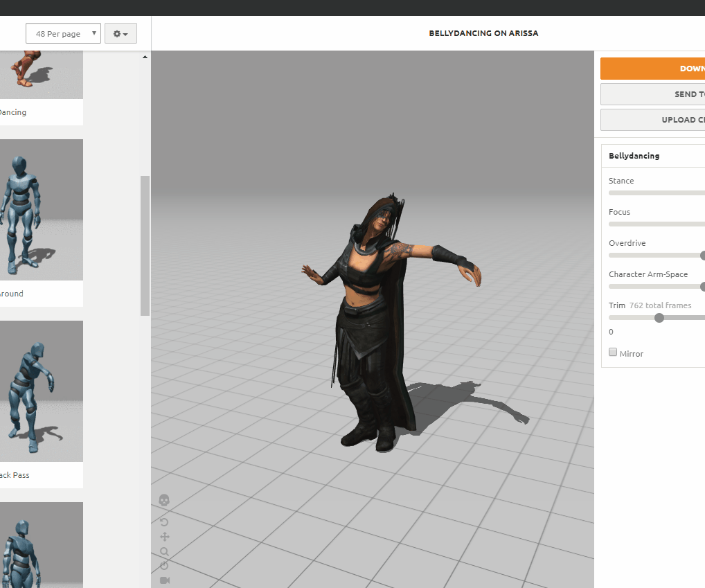Viewport: 705px width, 588px height.
Task: Enable the Mirror checkbox
Action: coord(613,353)
